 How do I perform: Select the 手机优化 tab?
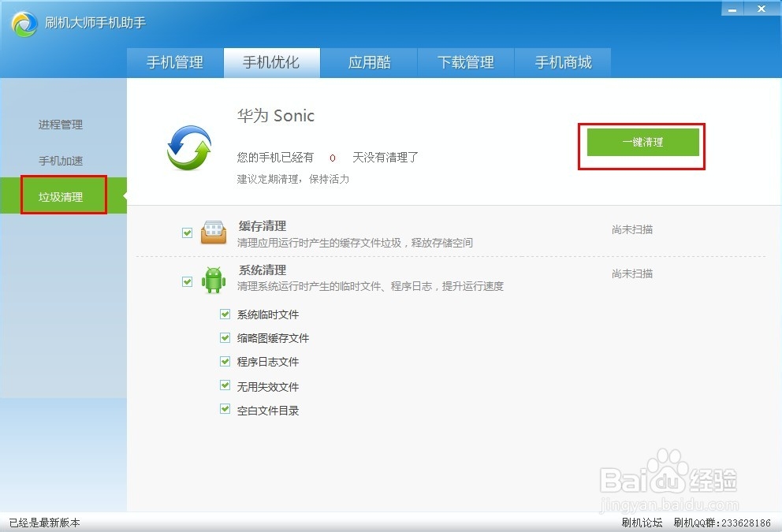point(272,63)
